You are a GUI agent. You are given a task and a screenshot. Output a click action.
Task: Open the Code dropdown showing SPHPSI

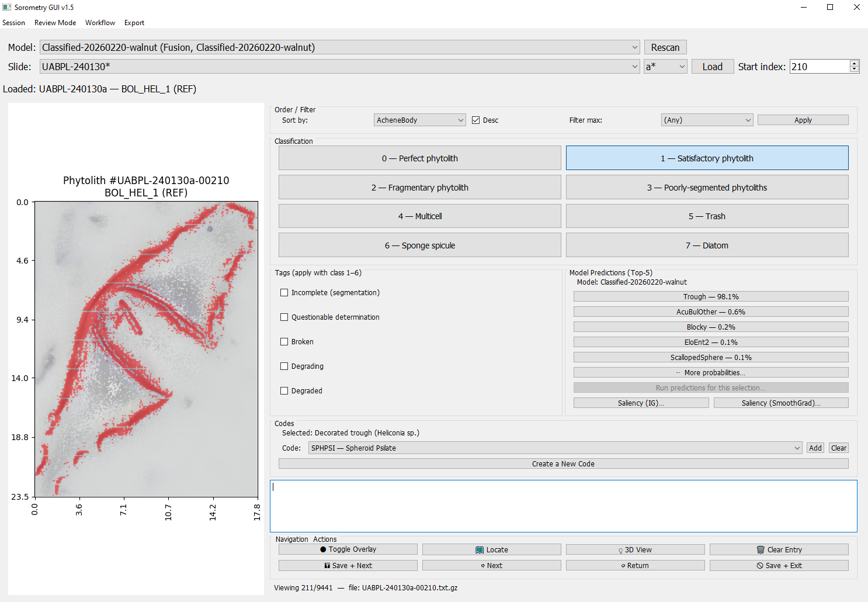click(x=555, y=448)
